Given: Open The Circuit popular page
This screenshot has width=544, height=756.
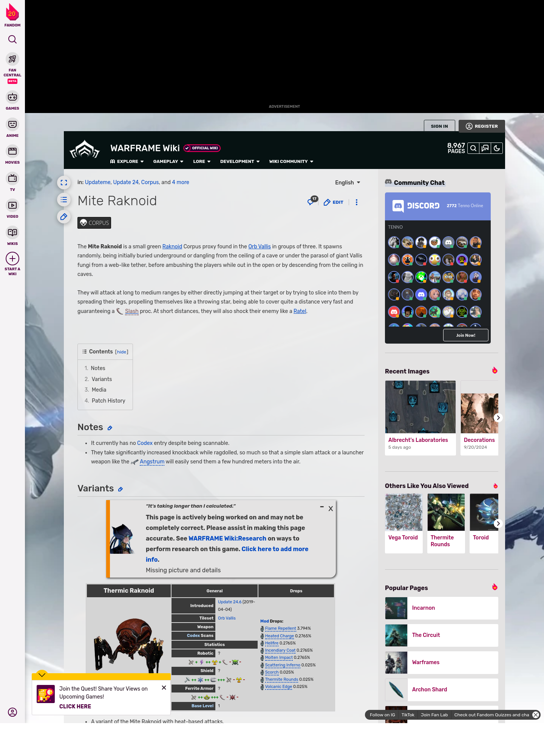Looking at the screenshot, I should coord(442,635).
